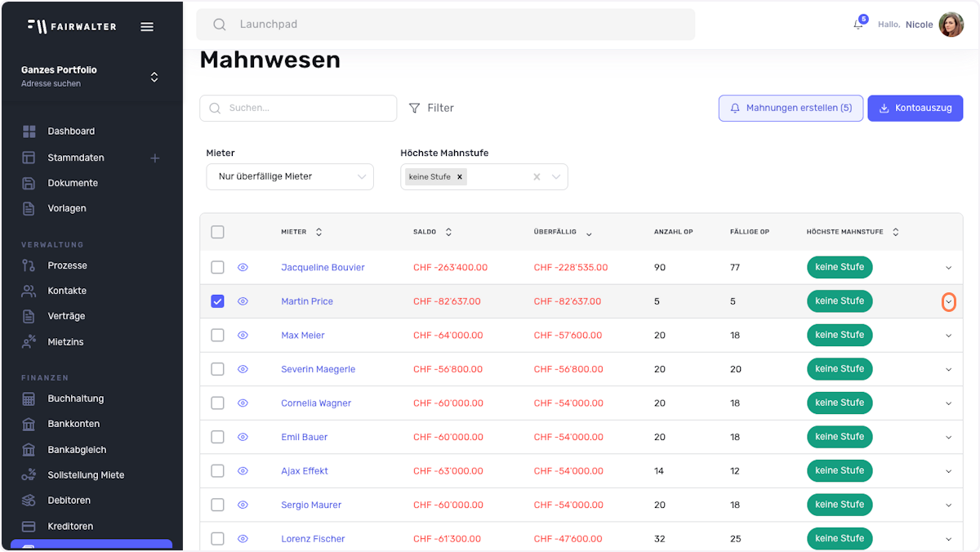980x552 pixels.
Task: Check the box for Jacqueline Bouvier
Action: [217, 267]
